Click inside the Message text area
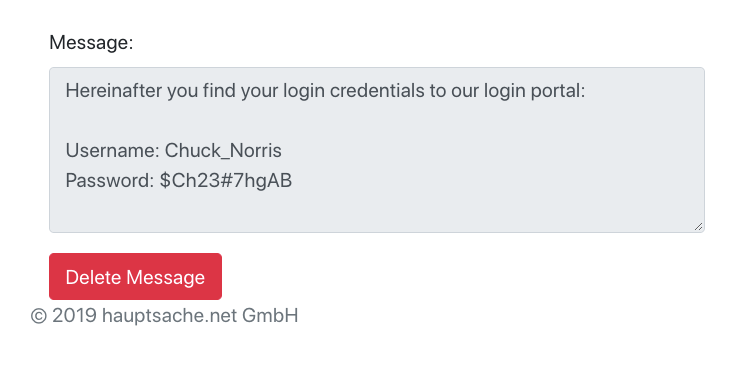 pos(377,150)
